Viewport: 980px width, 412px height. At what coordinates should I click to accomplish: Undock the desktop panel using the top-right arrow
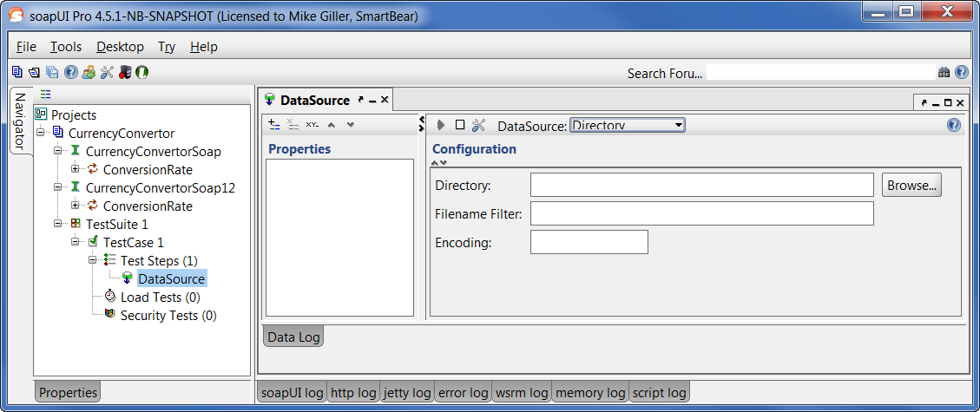point(924,103)
